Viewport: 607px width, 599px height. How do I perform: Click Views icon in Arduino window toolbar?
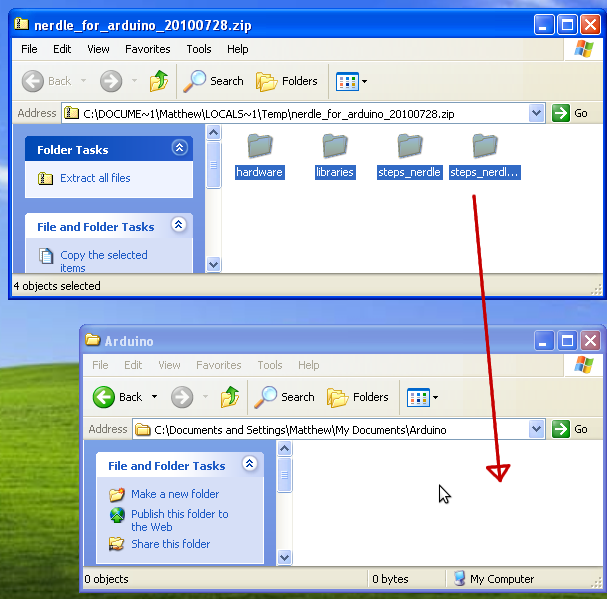click(x=418, y=397)
